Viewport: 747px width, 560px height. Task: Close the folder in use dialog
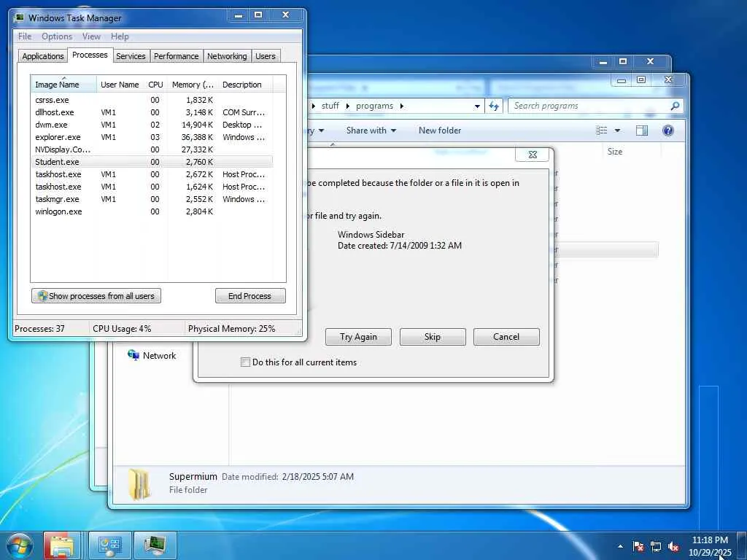tap(532, 155)
